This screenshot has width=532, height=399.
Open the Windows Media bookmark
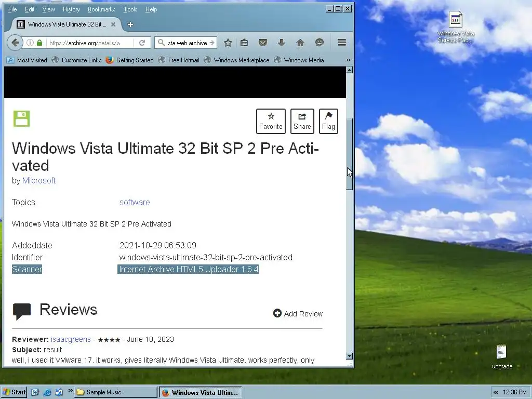coord(299,60)
